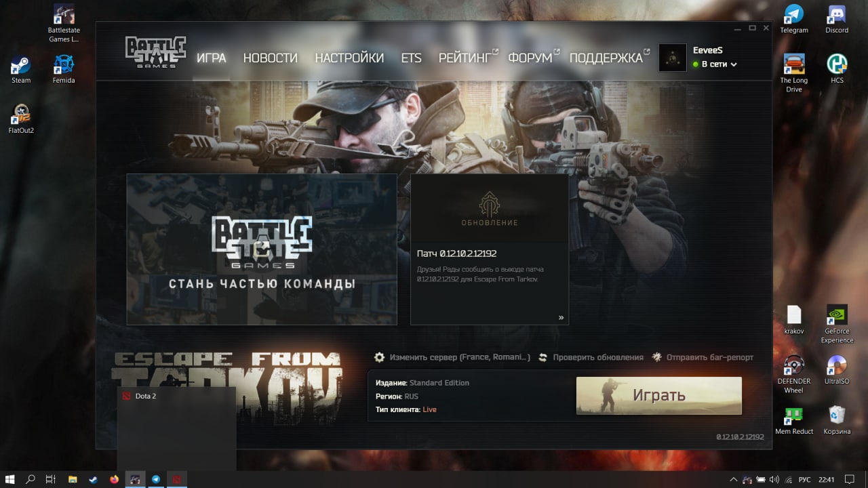
Task: Open the UltraISO desktop shortcut
Action: coord(837,370)
